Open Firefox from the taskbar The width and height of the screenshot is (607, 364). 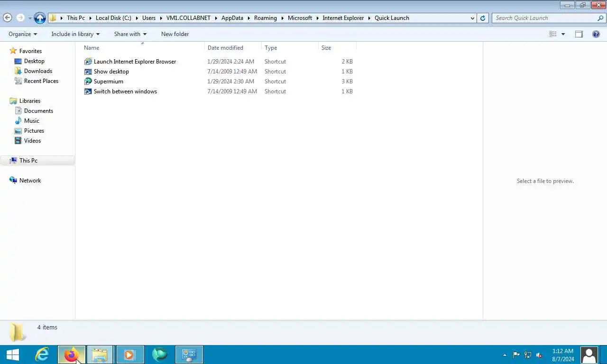pos(72,355)
